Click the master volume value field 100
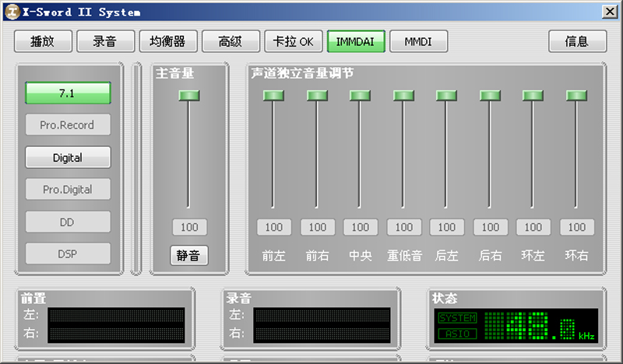 tap(189, 227)
